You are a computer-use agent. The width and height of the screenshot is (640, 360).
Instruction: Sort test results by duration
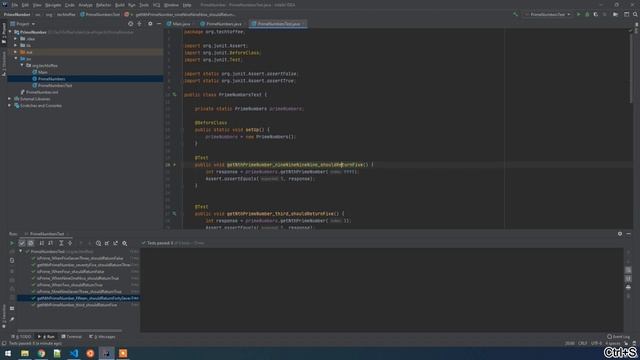point(51,243)
